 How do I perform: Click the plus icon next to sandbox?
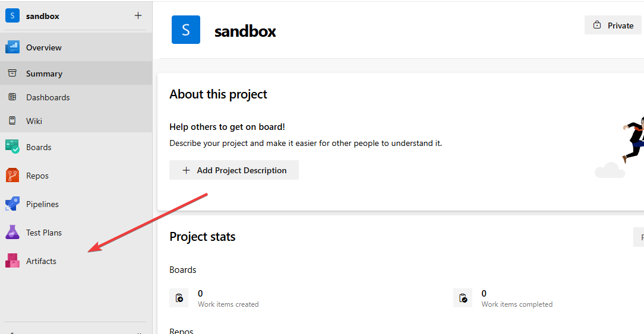click(138, 15)
